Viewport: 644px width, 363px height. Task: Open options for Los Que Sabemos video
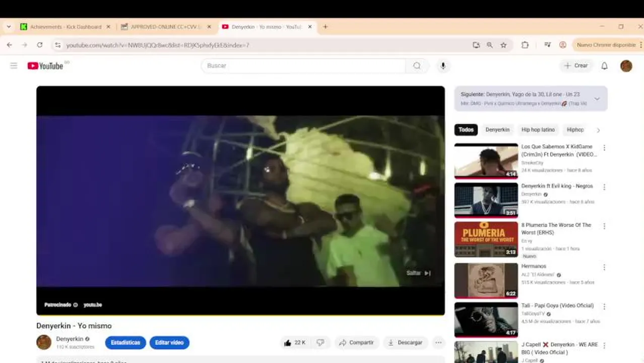(x=604, y=148)
